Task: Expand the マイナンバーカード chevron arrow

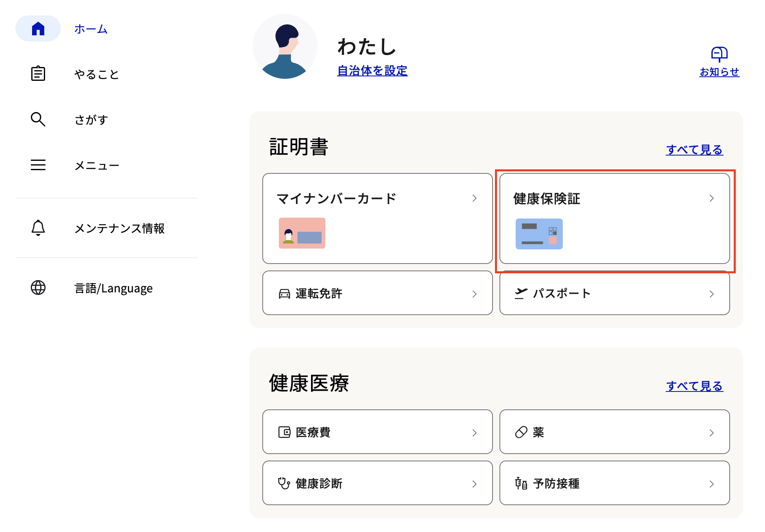Action: pyautogui.click(x=474, y=198)
